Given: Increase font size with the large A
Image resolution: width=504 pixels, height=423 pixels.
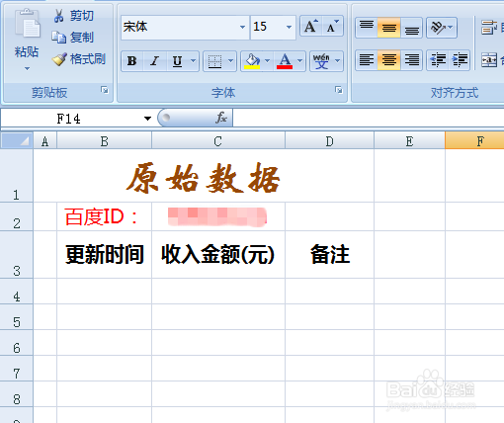Looking at the screenshot, I should point(310,27).
